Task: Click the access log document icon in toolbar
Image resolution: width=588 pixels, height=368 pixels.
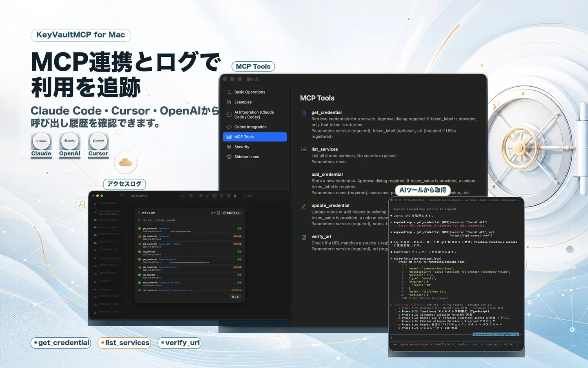Action: (x=215, y=196)
